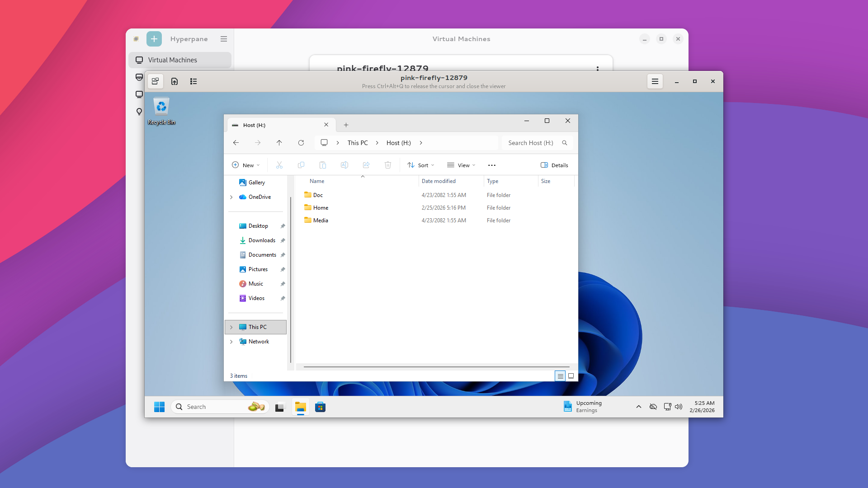This screenshot has height=488, width=868.
Task: Click the Refresh button in File Explorer
Action: point(301,143)
